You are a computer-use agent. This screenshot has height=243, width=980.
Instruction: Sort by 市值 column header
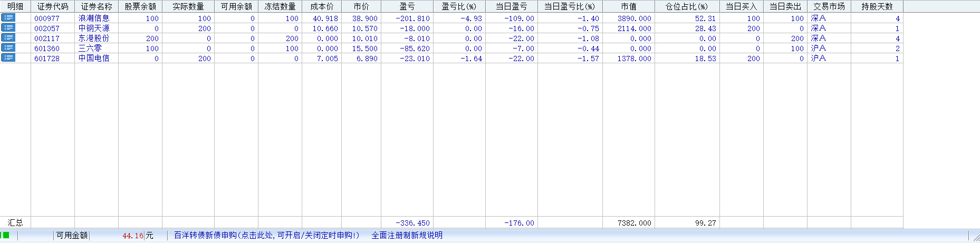pos(628,6)
